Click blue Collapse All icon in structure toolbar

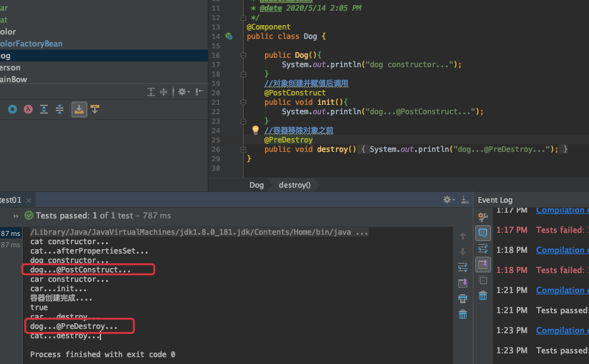click(60, 109)
